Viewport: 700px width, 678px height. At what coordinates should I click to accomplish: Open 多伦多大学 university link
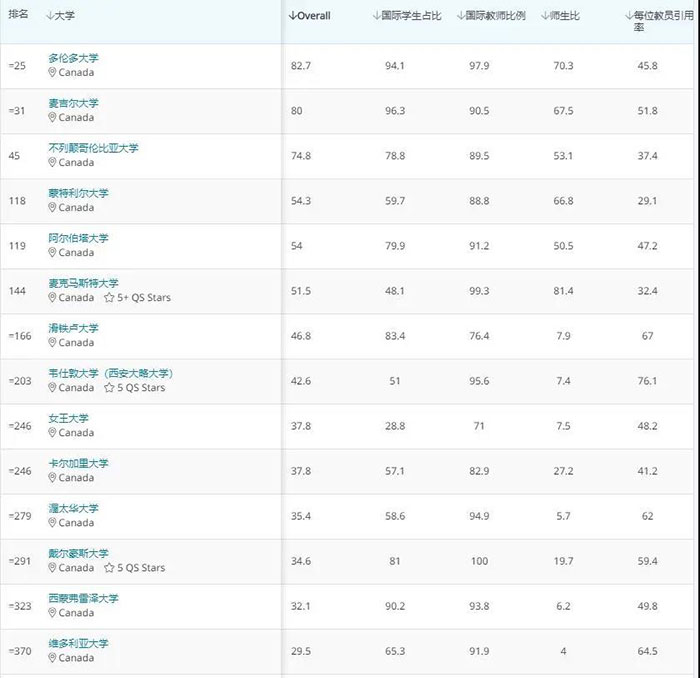tap(73, 58)
